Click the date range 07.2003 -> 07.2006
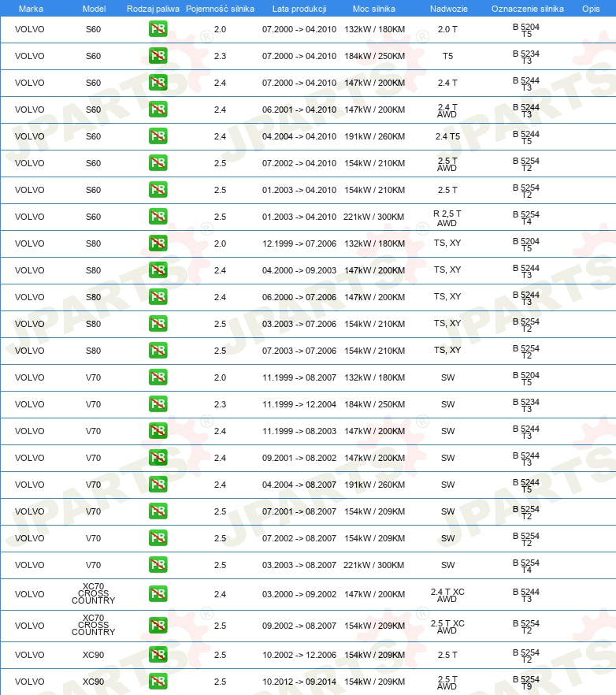 click(x=299, y=351)
